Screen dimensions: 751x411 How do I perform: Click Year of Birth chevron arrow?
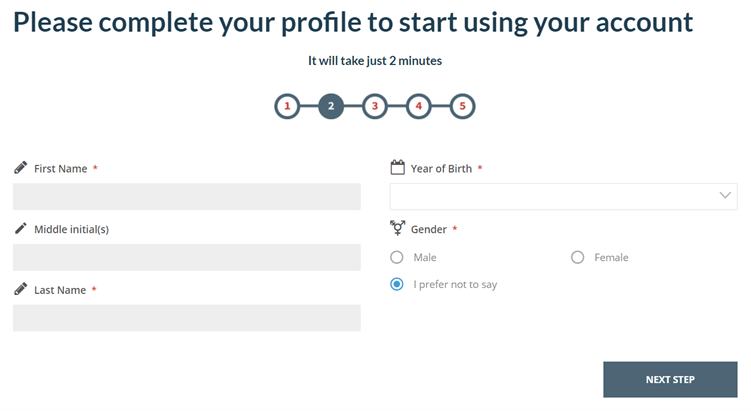726,196
